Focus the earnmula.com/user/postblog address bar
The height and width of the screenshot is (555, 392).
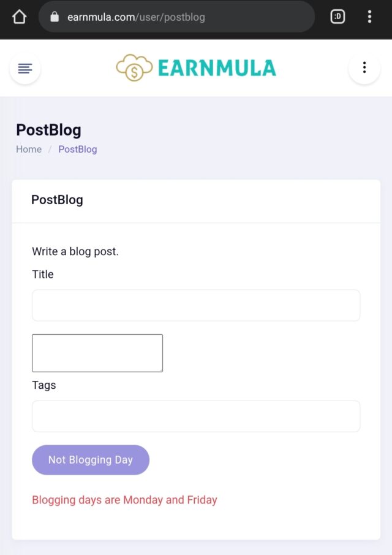pos(176,17)
